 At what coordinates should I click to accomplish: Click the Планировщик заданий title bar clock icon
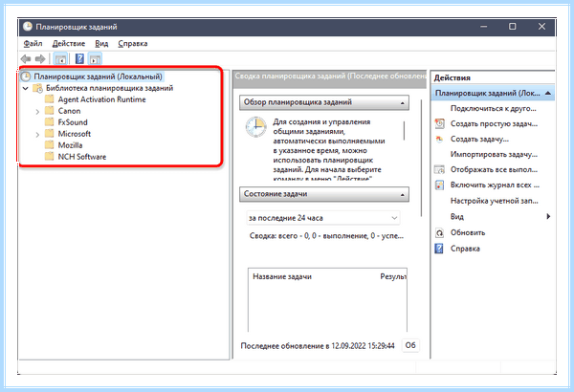[x=28, y=27]
